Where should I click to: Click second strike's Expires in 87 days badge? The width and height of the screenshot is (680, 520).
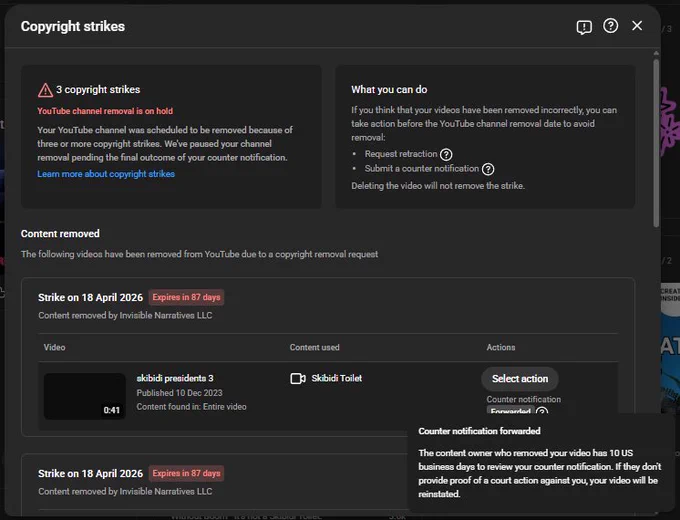point(186,473)
